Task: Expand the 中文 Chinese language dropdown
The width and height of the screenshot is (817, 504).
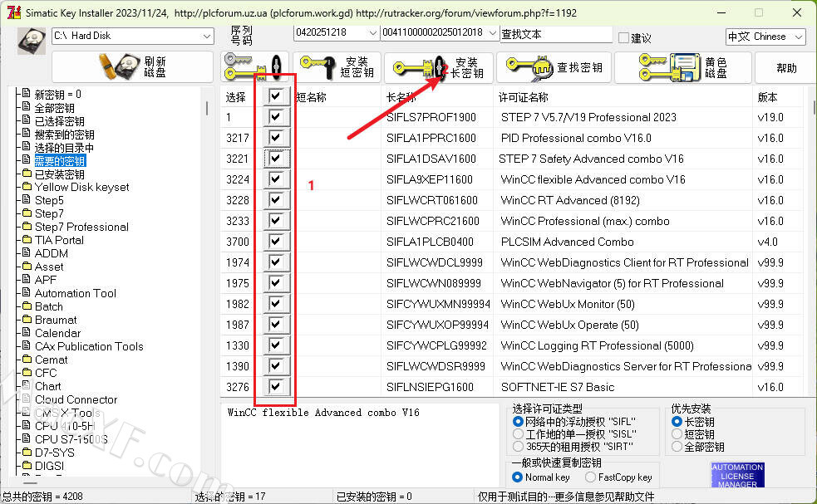Action: pyautogui.click(x=798, y=37)
